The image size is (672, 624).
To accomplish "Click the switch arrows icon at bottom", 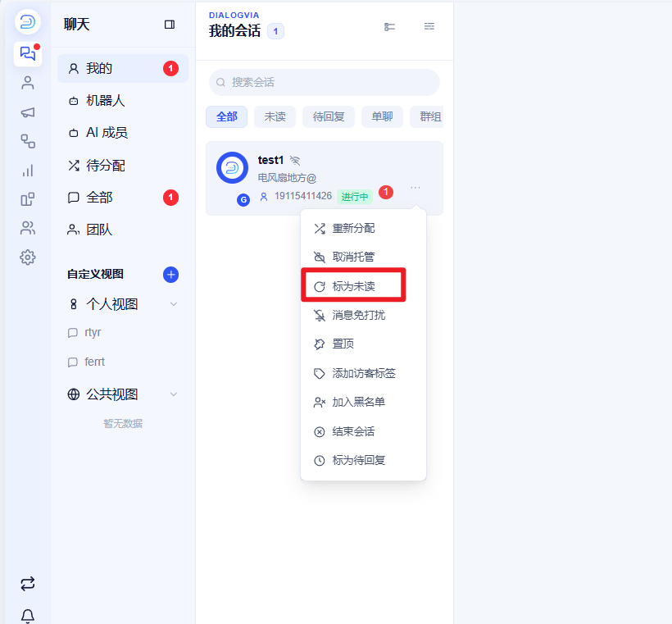I will (x=28, y=584).
